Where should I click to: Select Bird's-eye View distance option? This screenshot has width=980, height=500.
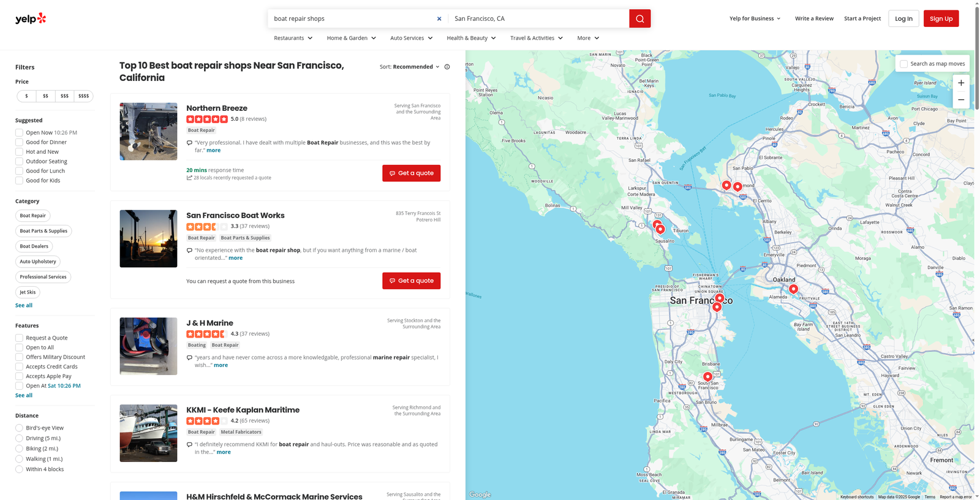[19, 428]
